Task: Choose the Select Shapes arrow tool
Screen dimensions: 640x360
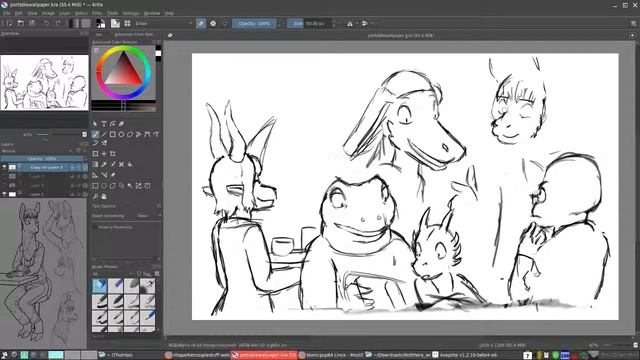Action: 95,124
